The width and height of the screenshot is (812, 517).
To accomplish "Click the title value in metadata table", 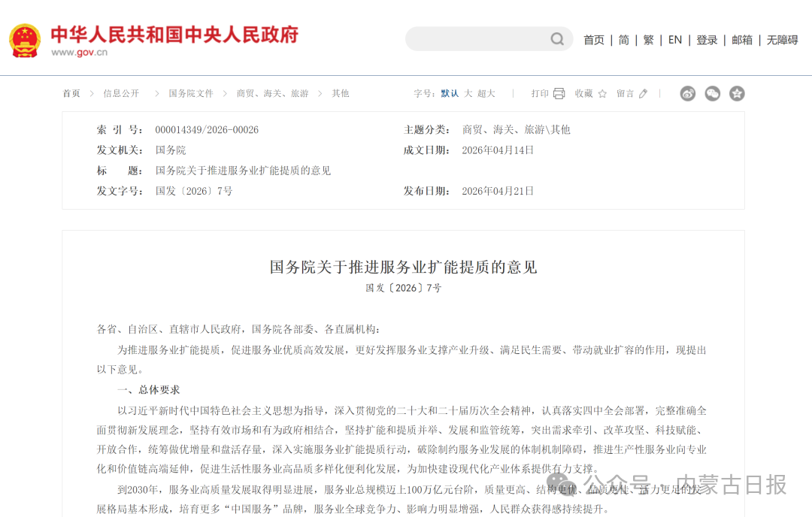I will tap(243, 171).
